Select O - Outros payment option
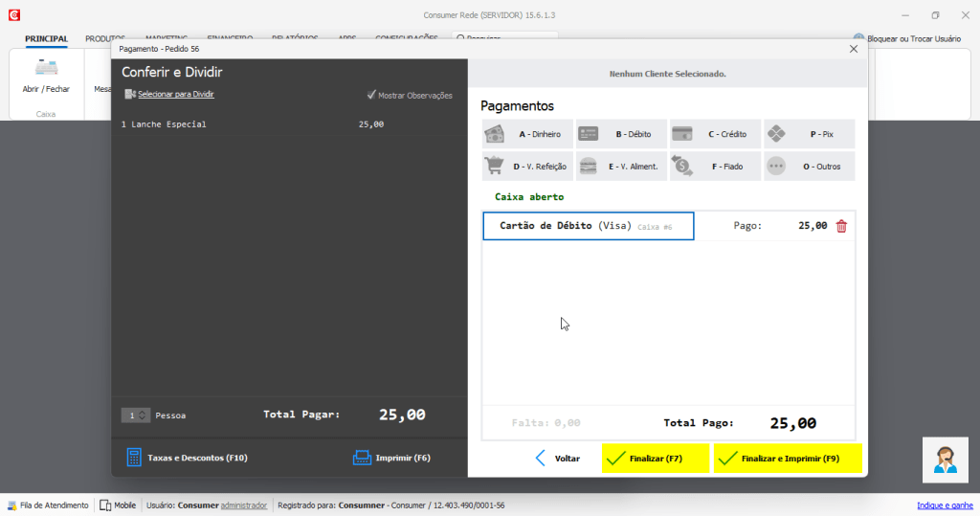Image resolution: width=980 pixels, height=516 pixels. click(809, 167)
